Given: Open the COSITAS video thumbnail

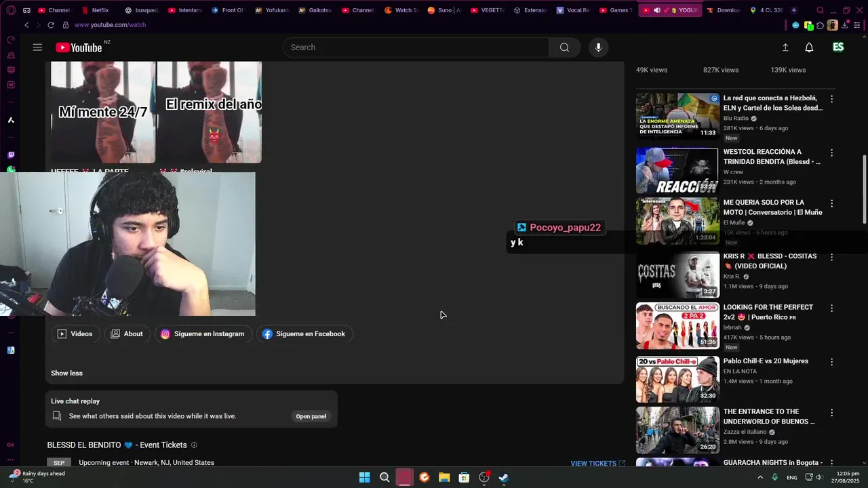Looking at the screenshot, I should tap(677, 274).
